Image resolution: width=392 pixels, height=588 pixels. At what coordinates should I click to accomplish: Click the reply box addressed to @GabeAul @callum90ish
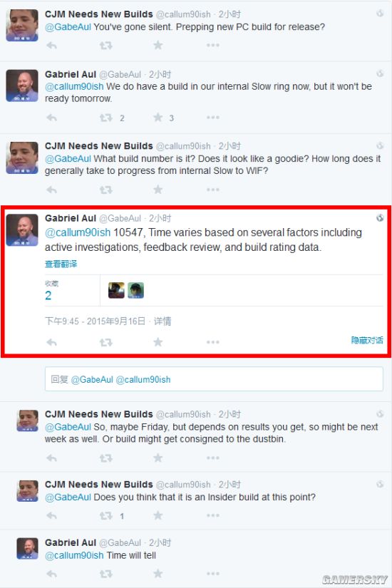point(214,379)
